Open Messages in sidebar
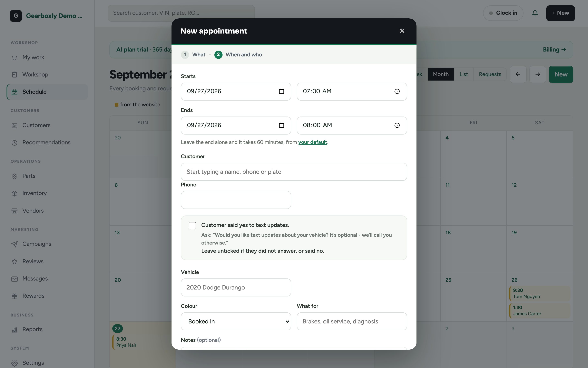Viewport: 588px width, 368px height. click(x=47, y=279)
